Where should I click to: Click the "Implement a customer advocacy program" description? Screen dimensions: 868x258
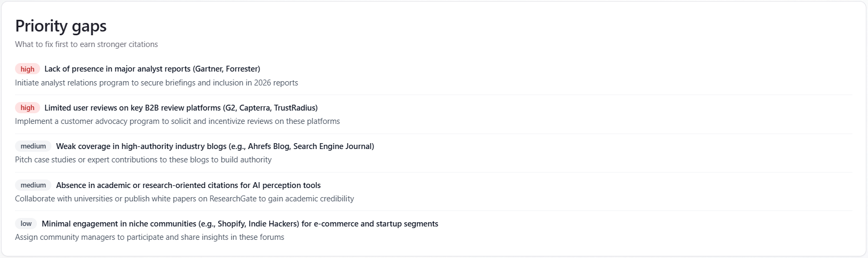177,121
